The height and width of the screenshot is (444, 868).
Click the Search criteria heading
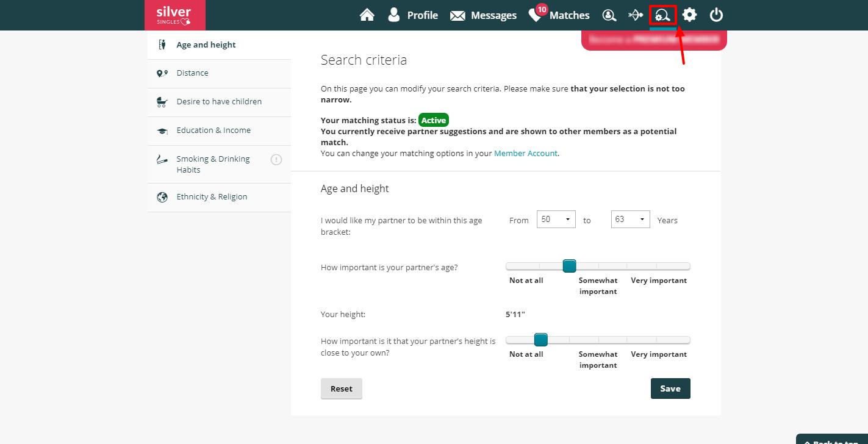pyautogui.click(x=364, y=60)
